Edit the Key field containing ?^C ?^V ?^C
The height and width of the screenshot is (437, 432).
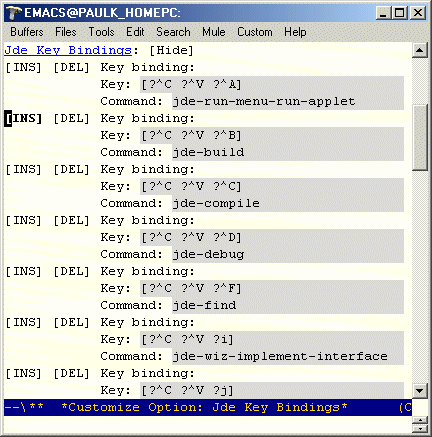click(x=272, y=187)
